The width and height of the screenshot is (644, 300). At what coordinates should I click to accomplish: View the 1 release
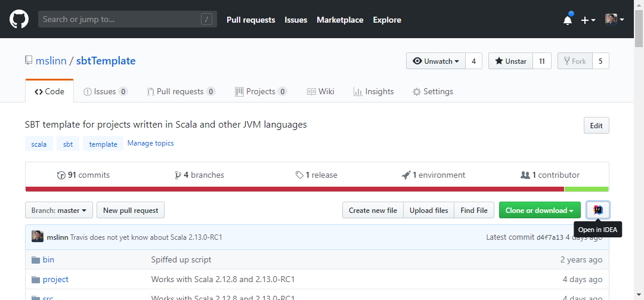316,175
